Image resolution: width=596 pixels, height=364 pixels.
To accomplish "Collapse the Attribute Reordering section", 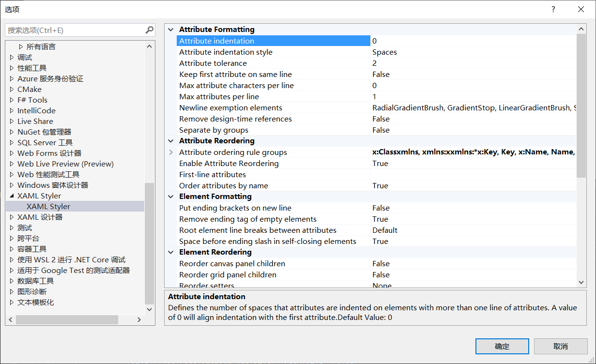I will point(170,141).
